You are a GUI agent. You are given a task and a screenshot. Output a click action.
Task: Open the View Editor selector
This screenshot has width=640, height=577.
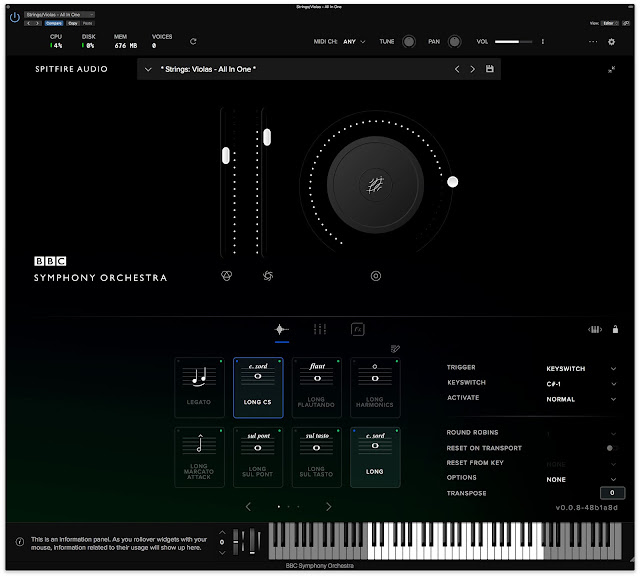click(610, 23)
